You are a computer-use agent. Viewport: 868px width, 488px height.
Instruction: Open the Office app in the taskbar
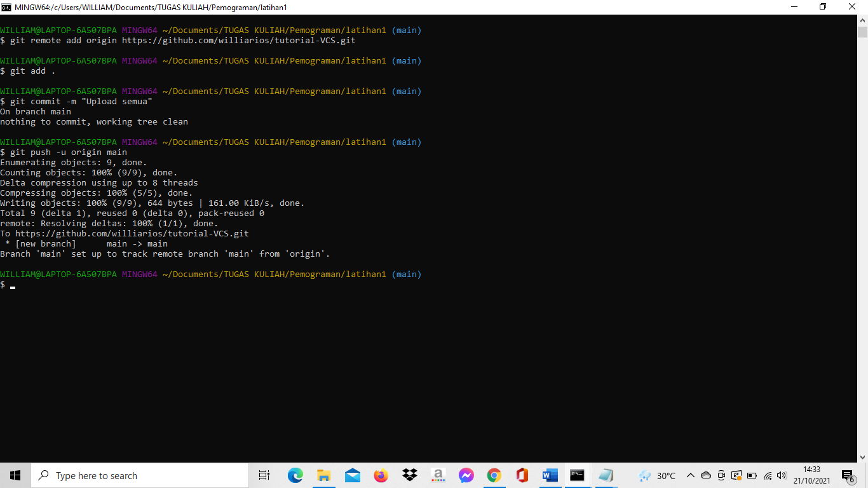click(522, 475)
